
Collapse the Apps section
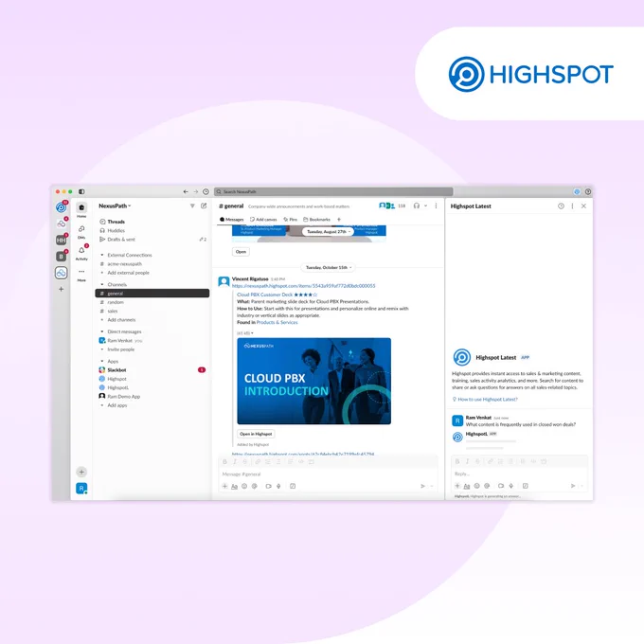102,362
